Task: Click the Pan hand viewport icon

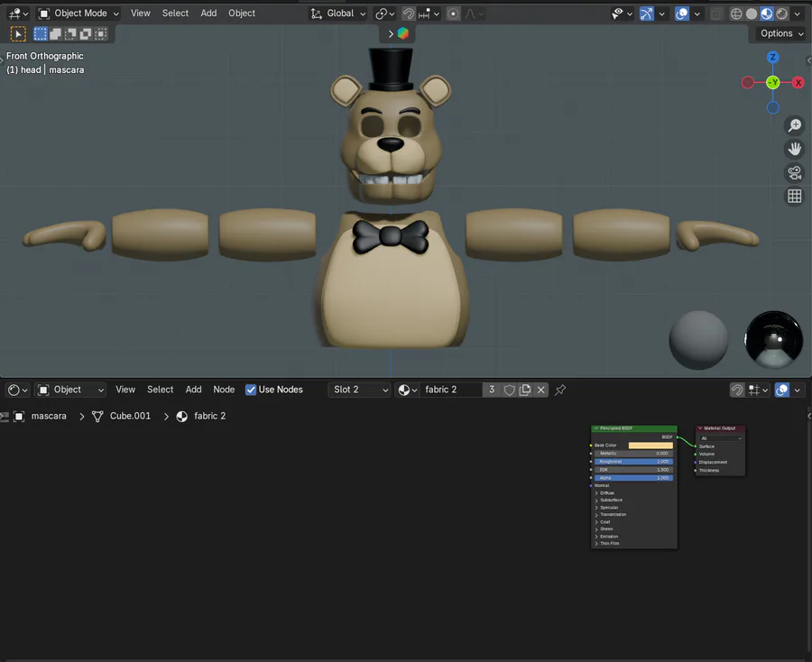Action: click(794, 149)
